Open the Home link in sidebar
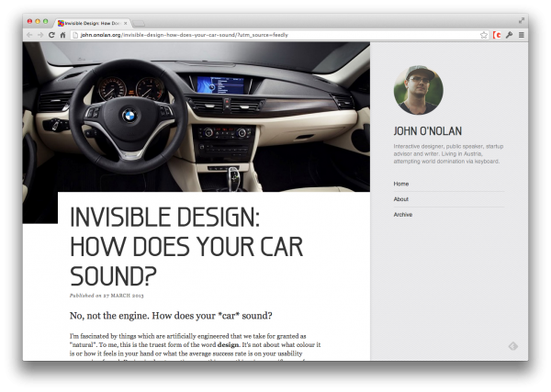 (x=401, y=184)
